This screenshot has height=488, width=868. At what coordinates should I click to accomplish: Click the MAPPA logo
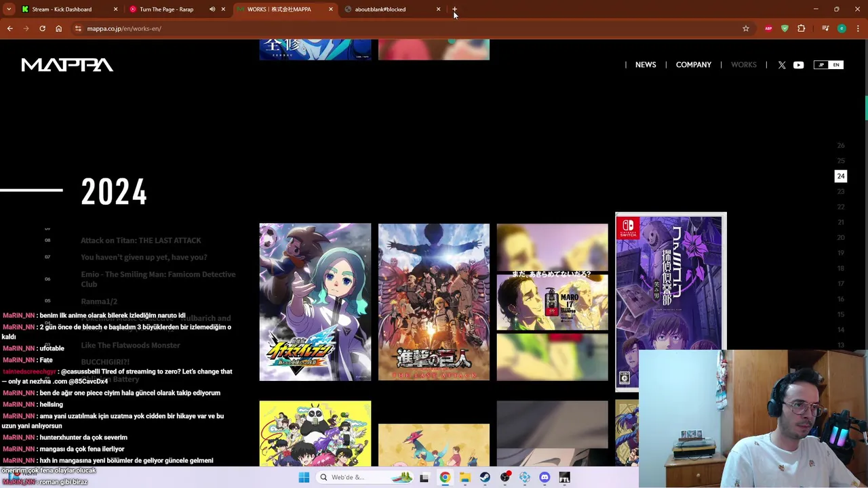click(67, 65)
